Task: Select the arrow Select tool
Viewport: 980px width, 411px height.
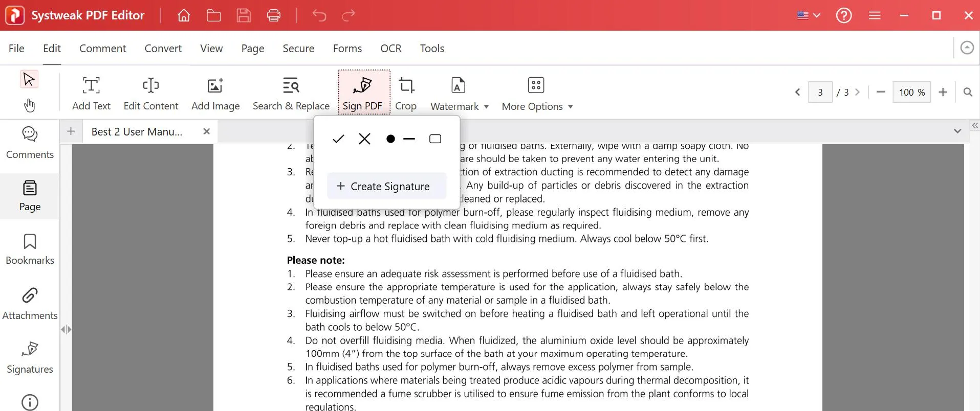Action: (x=29, y=79)
